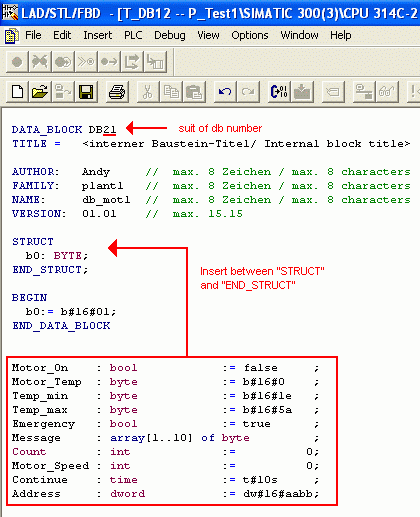Open the Help menu
420x517 pixels.
pos(341,35)
